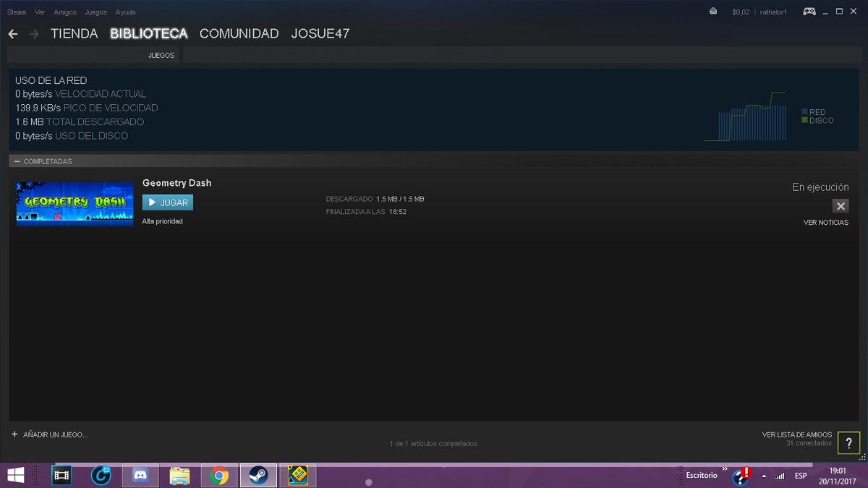Click the tray icon with red alert
868x488 pixels.
[742, 475]
